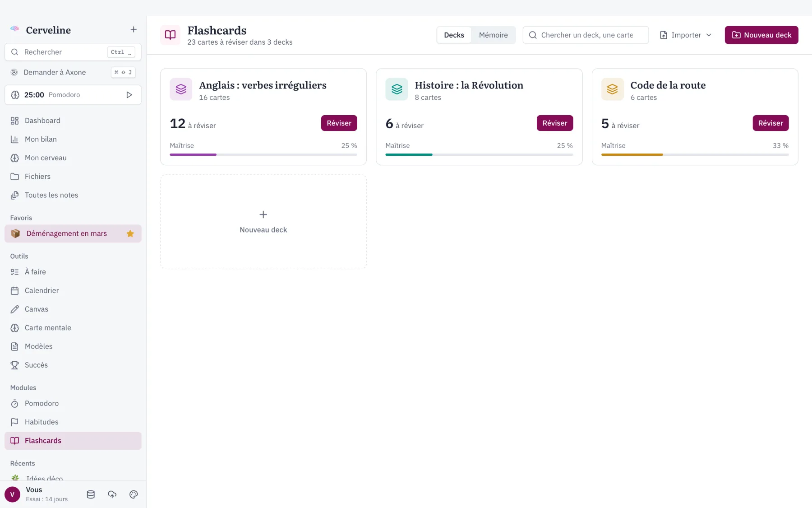Screen dimensions: 812x508
Task: Click the Flashcards book icon in the header
Action: (x=170, y=35)
